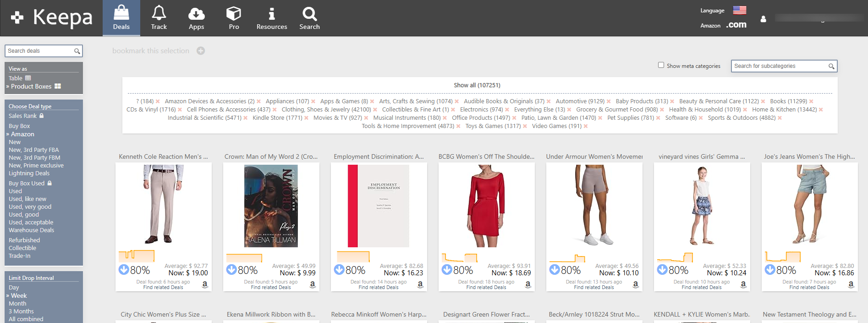Remove Automotive (9129) category with x
Image resolution: width=868 pixels, height=323 pixels.
pos(609,101)
